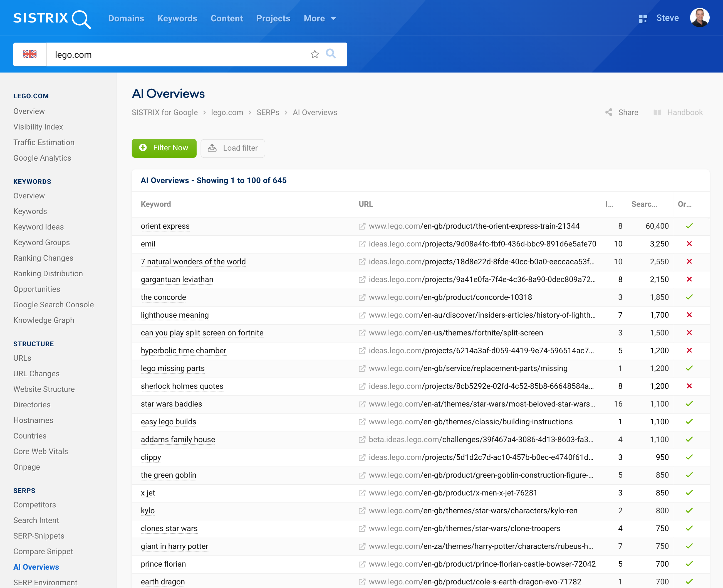723x588 pixels.
Task: Open the apps grid icon beside Steve
Action: pos(643,18)
